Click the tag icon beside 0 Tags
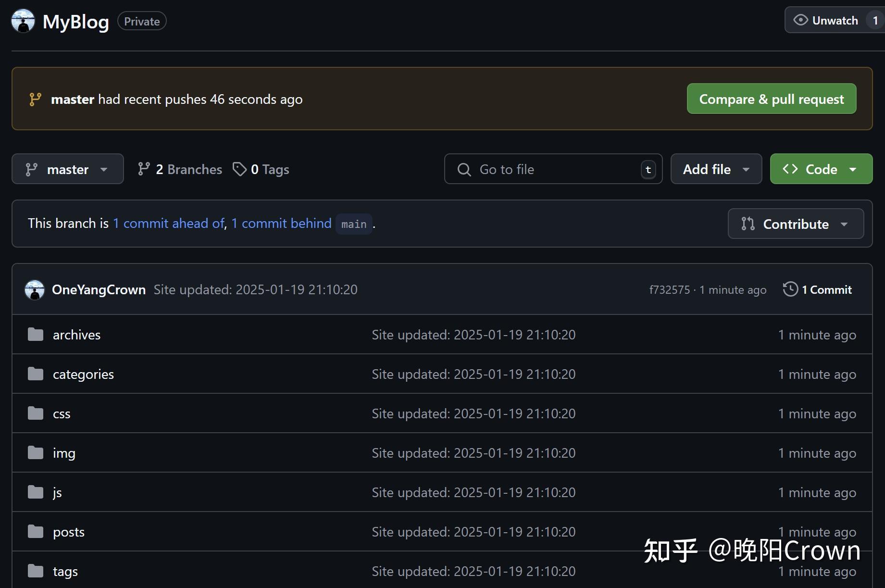885x588 pixels. click(x=239, y=169)
